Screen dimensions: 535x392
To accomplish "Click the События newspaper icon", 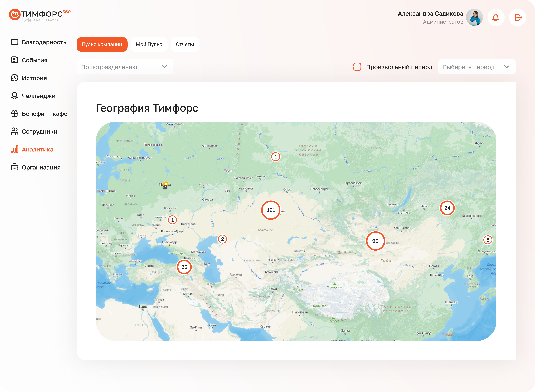I will 14,60.
